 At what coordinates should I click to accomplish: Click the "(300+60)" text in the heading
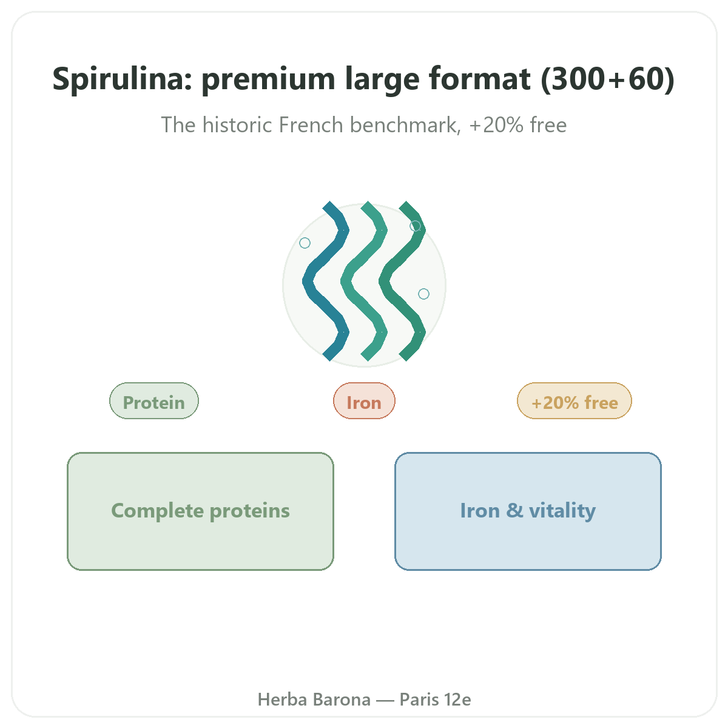608,79
